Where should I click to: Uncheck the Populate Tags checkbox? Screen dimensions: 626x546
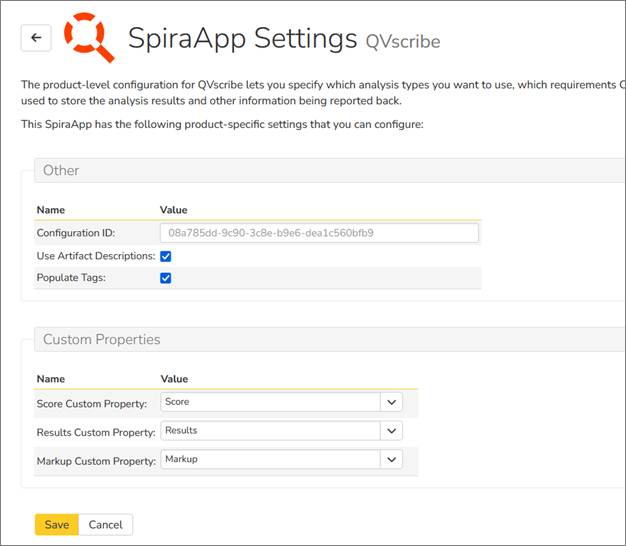(x=166, y=278)
